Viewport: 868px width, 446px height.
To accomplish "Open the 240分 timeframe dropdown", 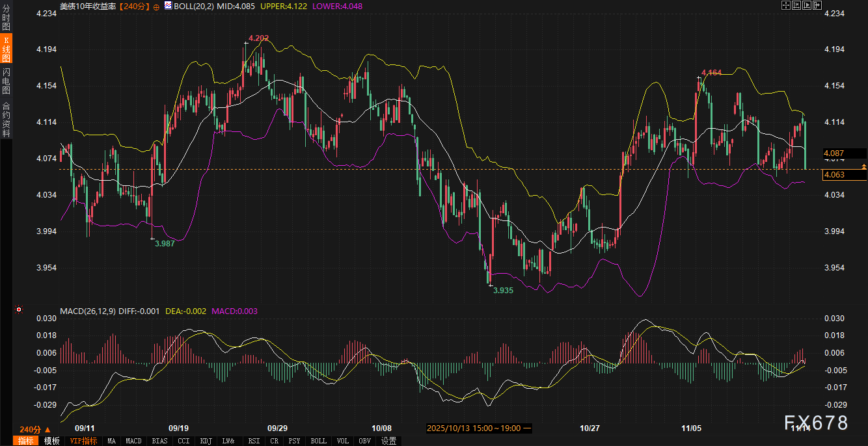I will point(34,430).
